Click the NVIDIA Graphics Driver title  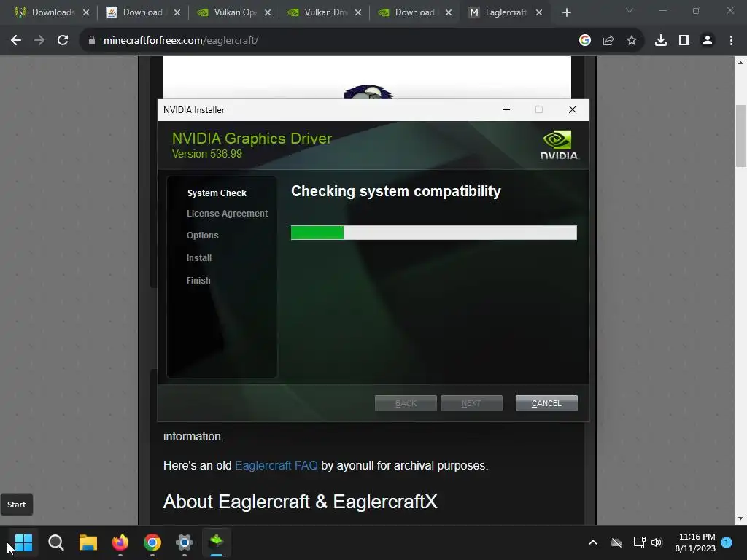tap(252, 138)
